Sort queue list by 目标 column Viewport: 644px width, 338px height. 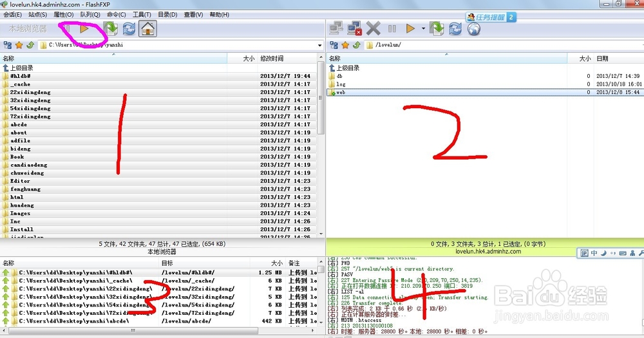click(205, 263)
